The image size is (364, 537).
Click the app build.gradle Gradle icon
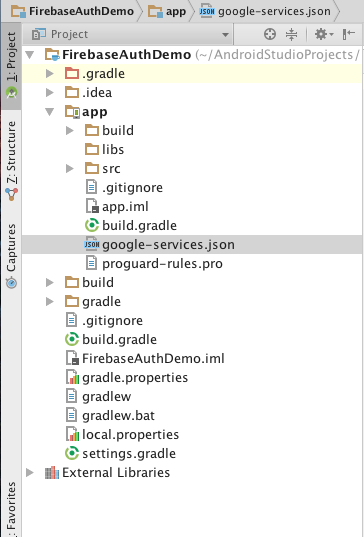[x=92, y=225]
